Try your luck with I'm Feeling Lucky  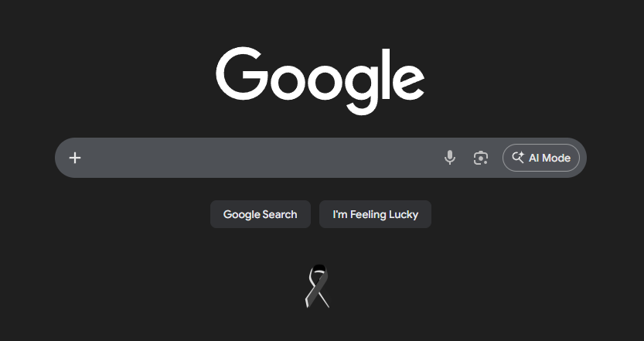376,214
